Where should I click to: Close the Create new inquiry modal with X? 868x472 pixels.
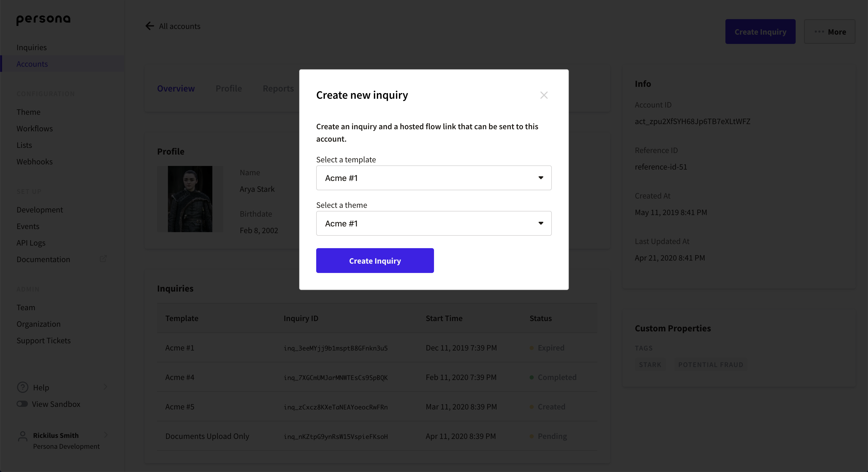click(x=544, y=95)
